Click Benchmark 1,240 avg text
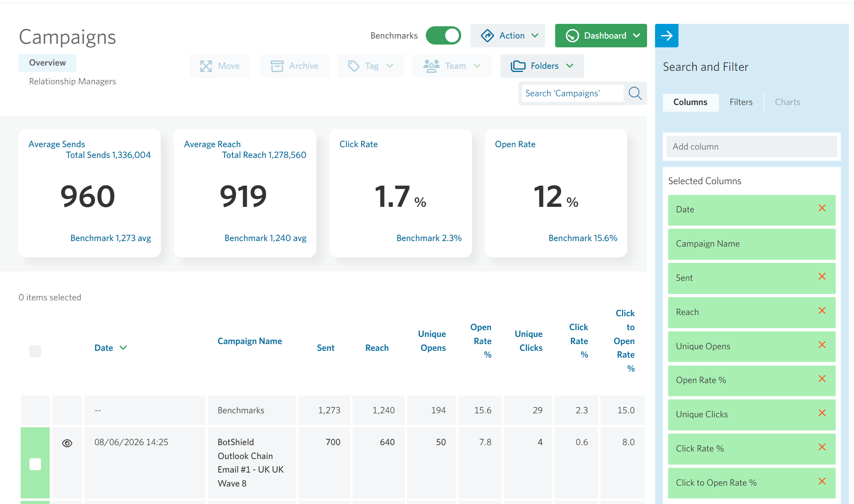Image resolution: width=854 pixels, height=504 pixels. point(265,238)
